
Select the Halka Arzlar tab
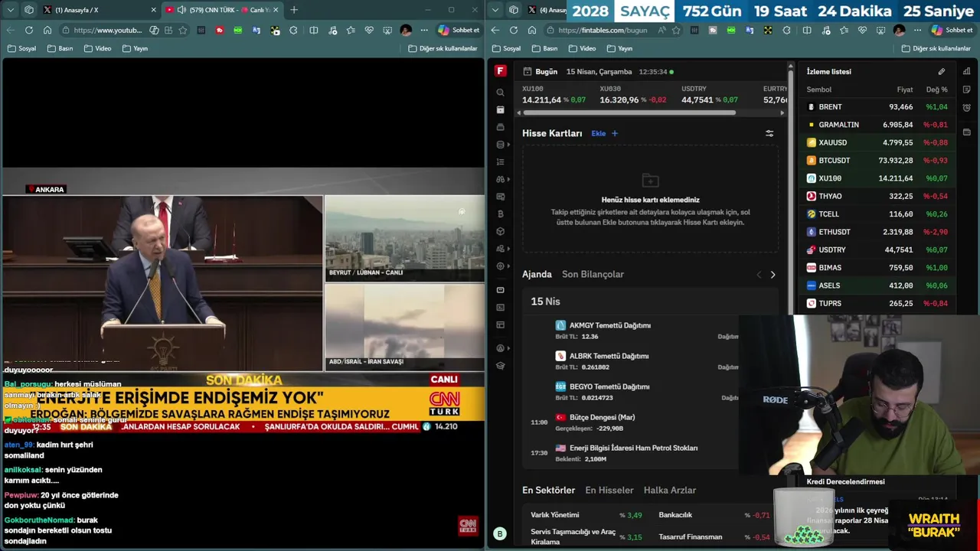[x=670, y=490]
